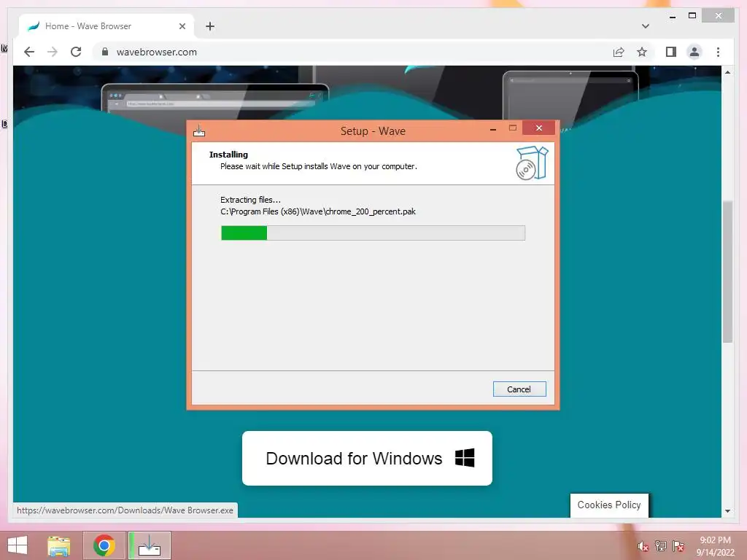Open File Explorer from the taskbar
This screenshot has height=560, width=747.
59,545
